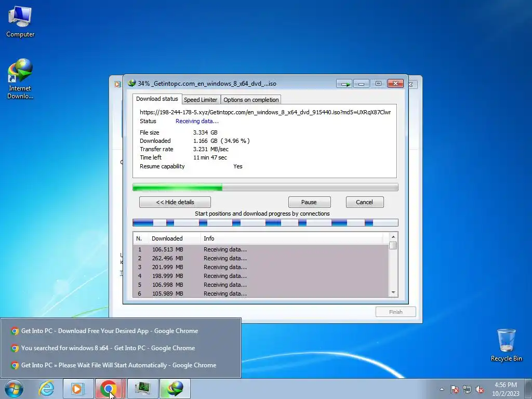Click the green arrow title bar button
Viewport: 532px width, 399px height.
point(344,84)
